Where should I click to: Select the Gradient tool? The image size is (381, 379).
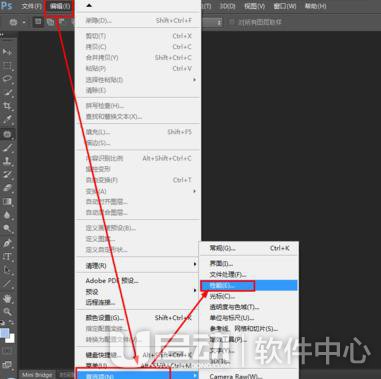coord(7,202)
